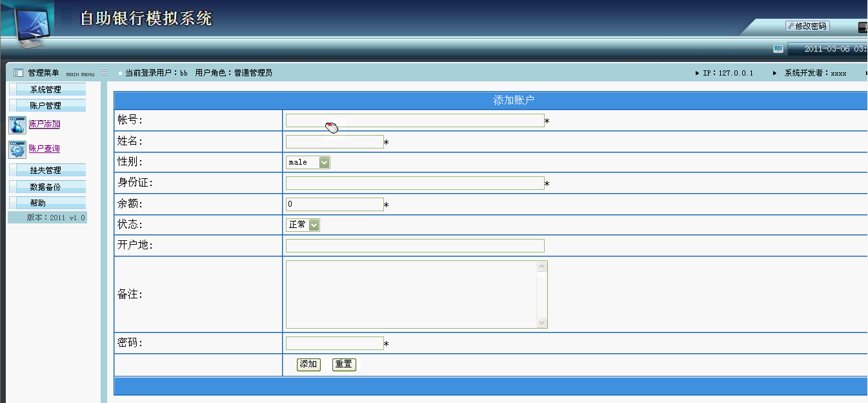Click the 重置 reset button
The image size is (868, 403).
pos(344,364)
